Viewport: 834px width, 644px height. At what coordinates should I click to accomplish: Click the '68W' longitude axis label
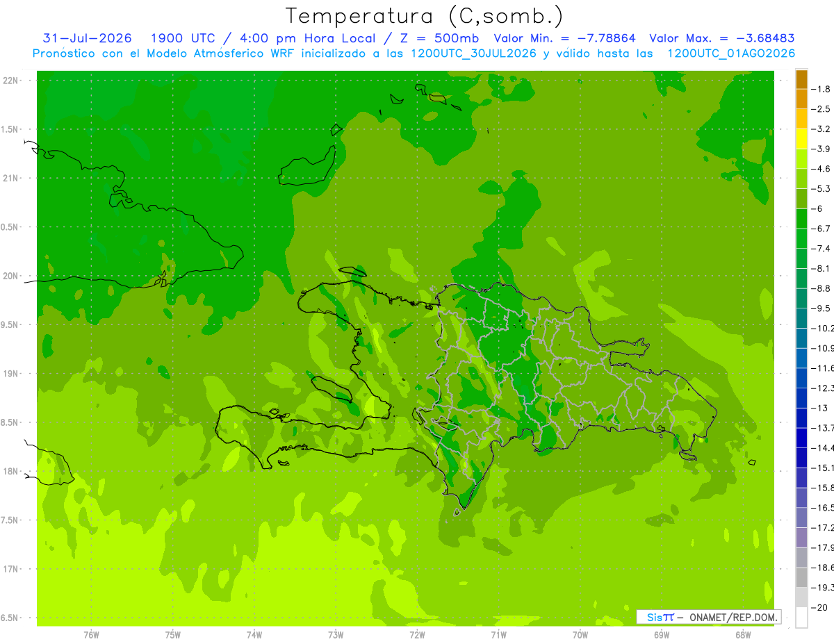743,635
